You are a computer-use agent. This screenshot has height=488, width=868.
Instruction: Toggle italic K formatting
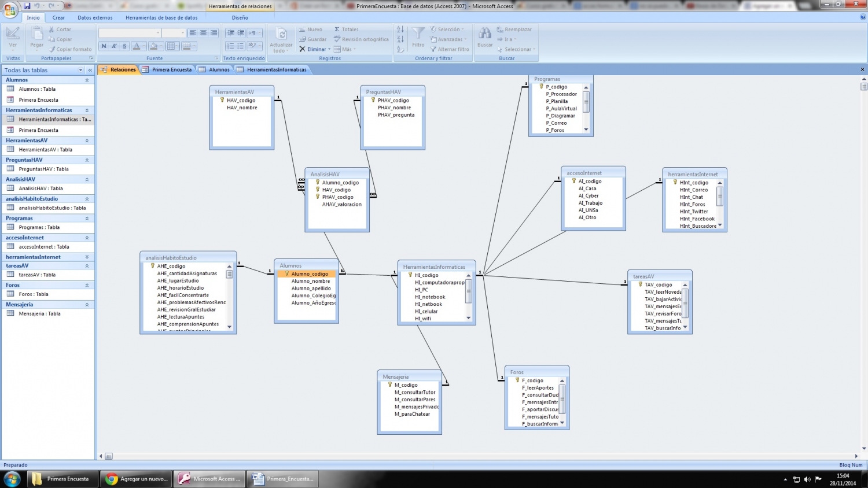(114, 46)
